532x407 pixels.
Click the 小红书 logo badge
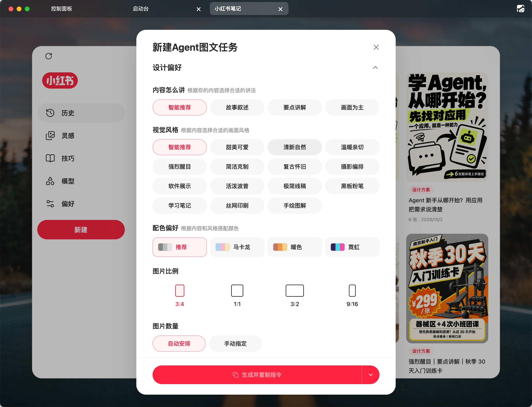[60, 80]
